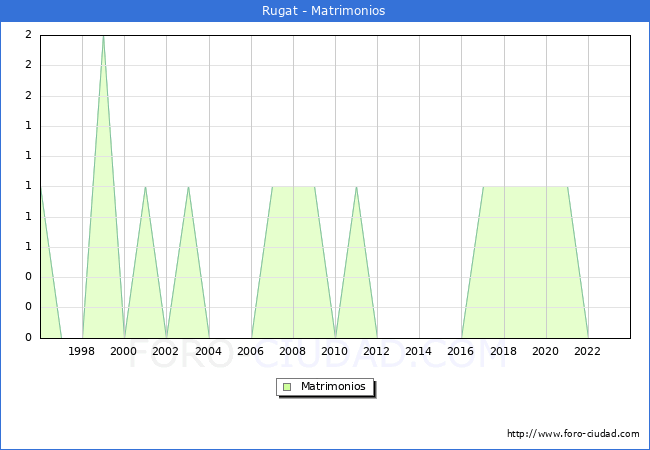This screenshot has width=650, height=450.
Task: Select the 2004 x-axis label
Action: (x=209, y=351)
